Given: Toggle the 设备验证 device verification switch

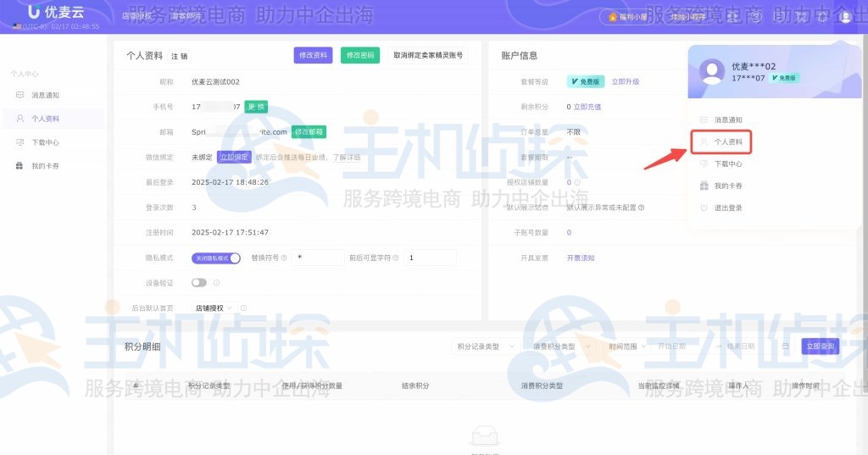Looking at the screenshot, I should click(x=199, y=283).
